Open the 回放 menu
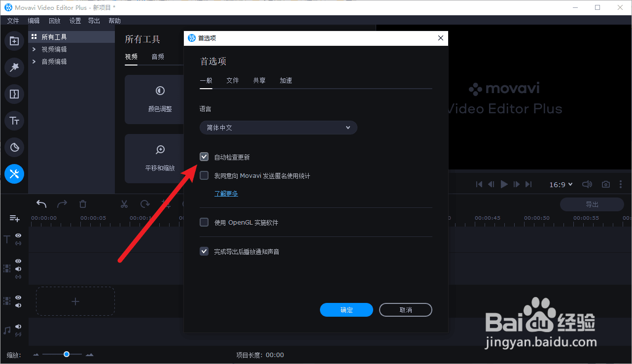 click(54, 21)
